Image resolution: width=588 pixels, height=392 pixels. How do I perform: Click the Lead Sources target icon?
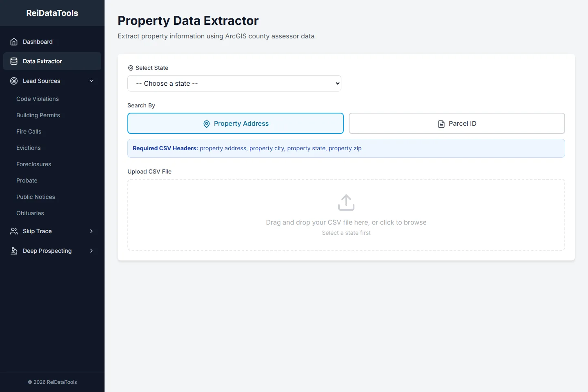coord(14,81)
